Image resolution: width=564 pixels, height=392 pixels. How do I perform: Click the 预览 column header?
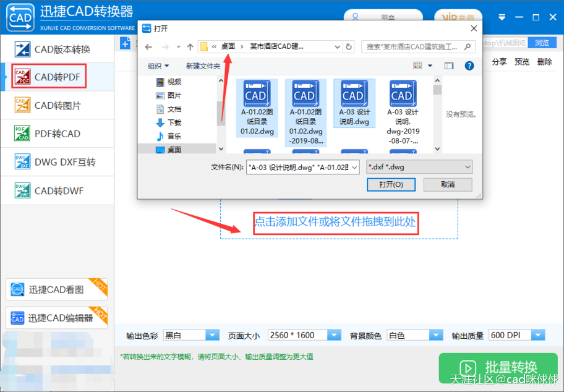(521, 62)
